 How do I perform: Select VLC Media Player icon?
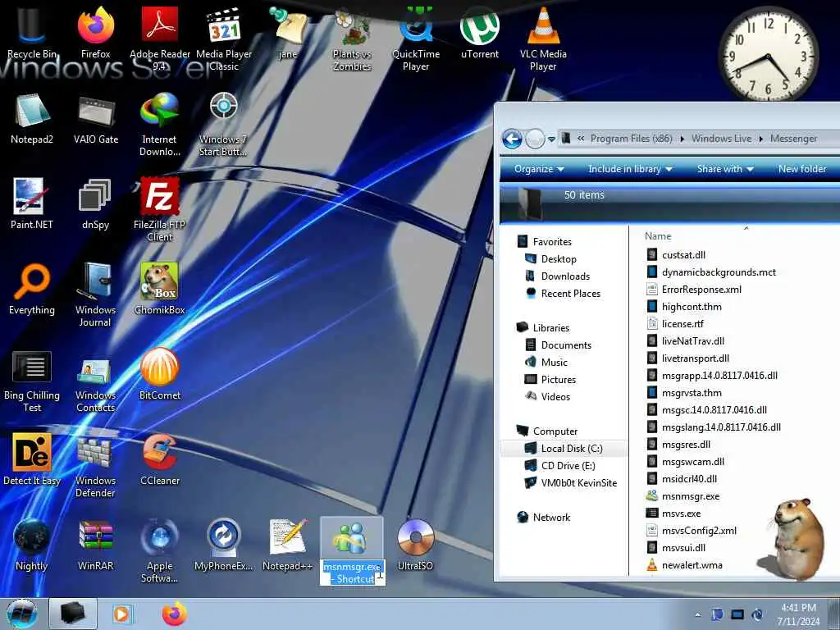click(x=543, y=38)
